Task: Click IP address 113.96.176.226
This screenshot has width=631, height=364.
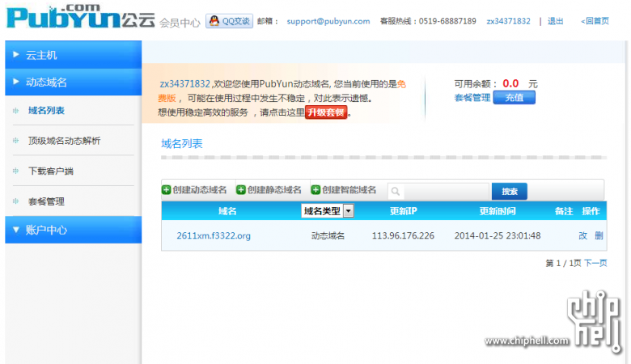Action: tap(403, 235)
